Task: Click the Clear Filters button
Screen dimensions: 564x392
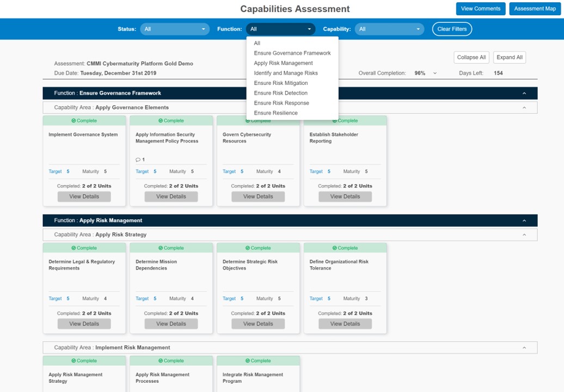Action: click(452, 29)
